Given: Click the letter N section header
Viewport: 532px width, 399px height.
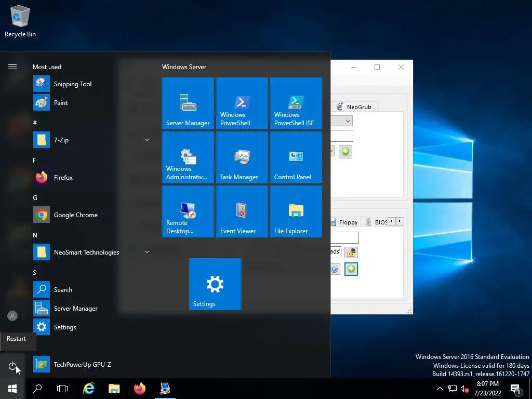Looking at the screenshot, I should pos(35,235).
